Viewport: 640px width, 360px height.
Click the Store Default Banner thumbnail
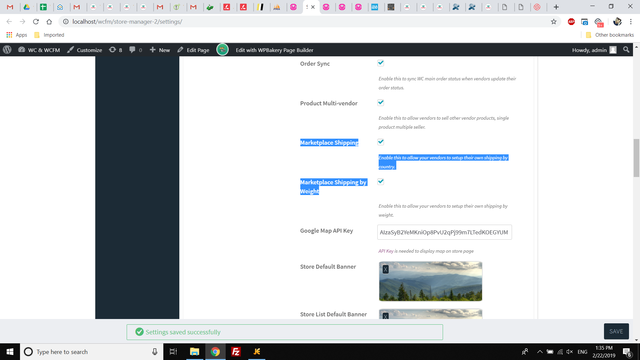coord(430,281)
